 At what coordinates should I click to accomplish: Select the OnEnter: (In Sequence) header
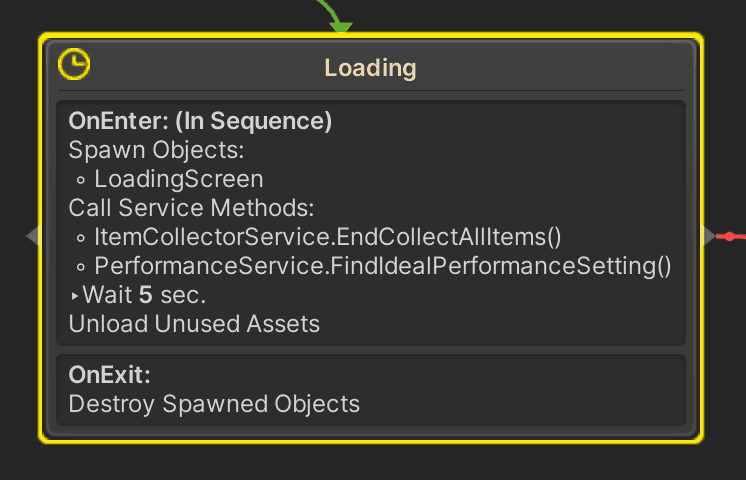tap(200, 121)
